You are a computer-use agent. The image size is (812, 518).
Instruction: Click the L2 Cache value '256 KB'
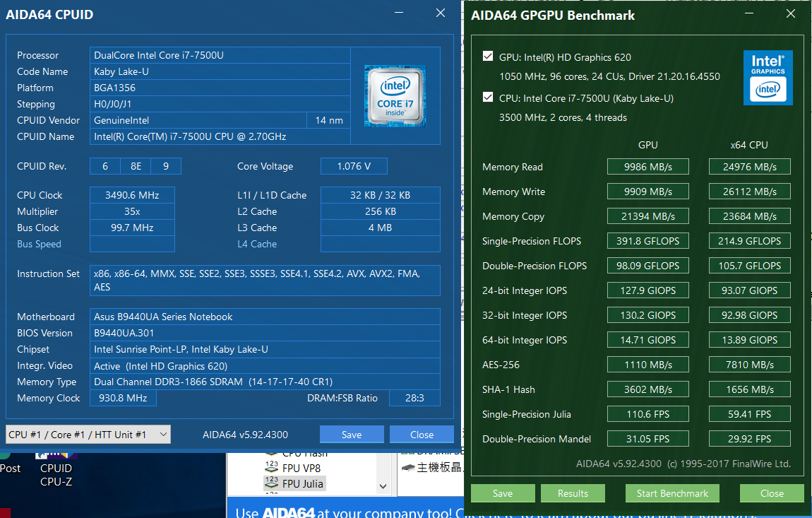point(380,211)
